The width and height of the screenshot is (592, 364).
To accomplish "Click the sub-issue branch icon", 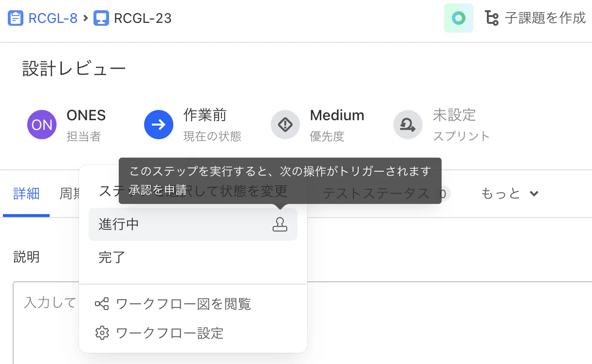I will click(x=492, y=18).
